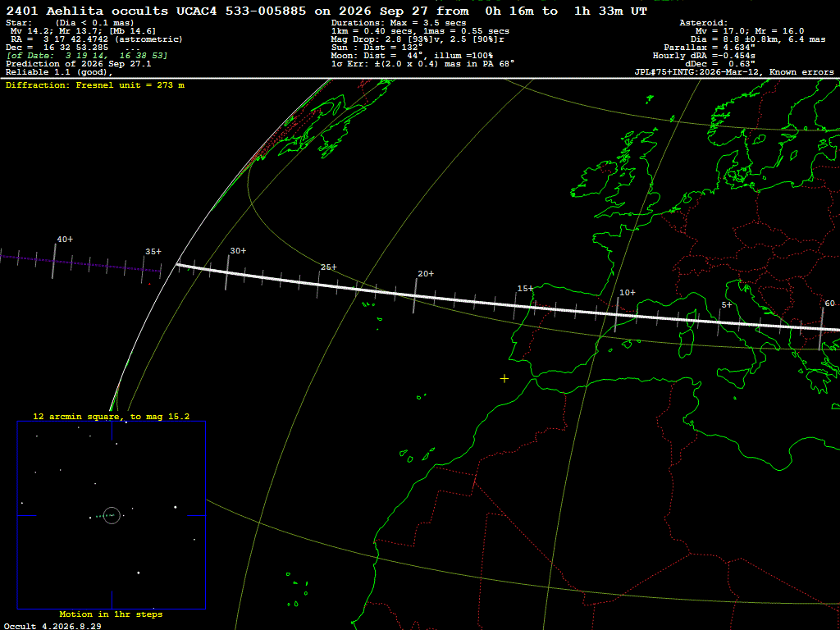The width and height of the screenshot is (840, 630).
Task: Click the 20+ time marker on path
Action: click(426, 274)
